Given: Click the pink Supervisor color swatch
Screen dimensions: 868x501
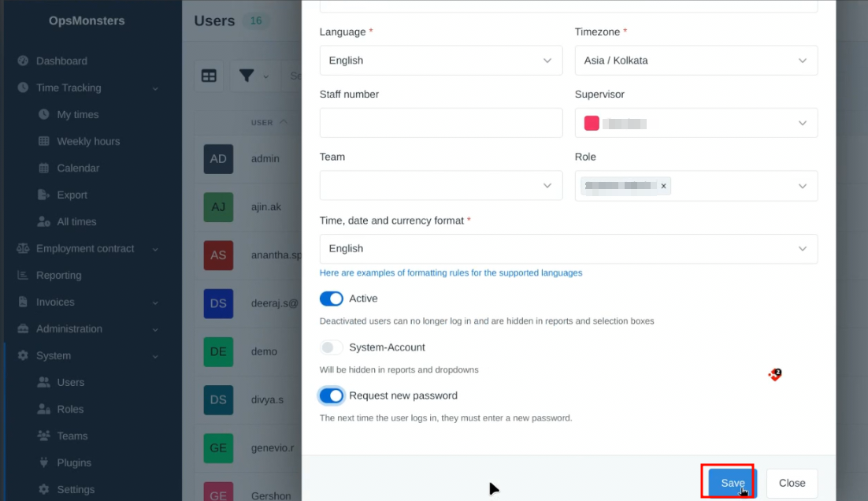Looking at the screenshot, I should tap(592, 123).
